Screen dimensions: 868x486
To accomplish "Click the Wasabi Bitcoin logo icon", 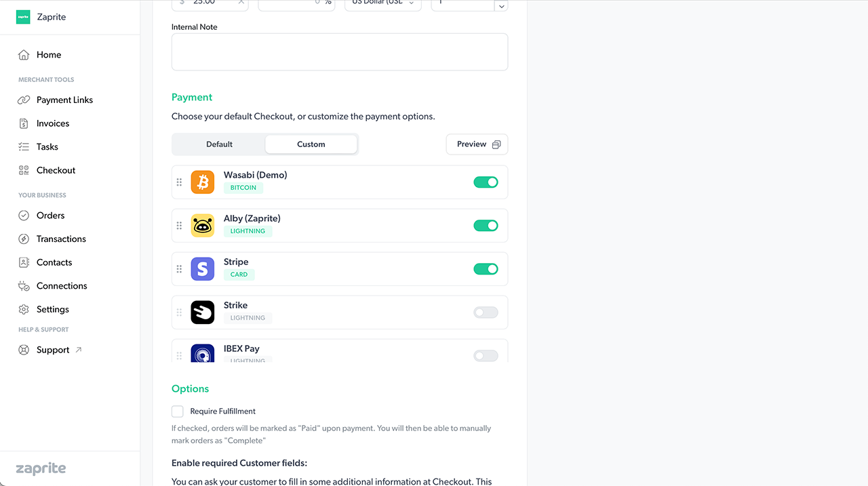I will click(x=202, y=182).
